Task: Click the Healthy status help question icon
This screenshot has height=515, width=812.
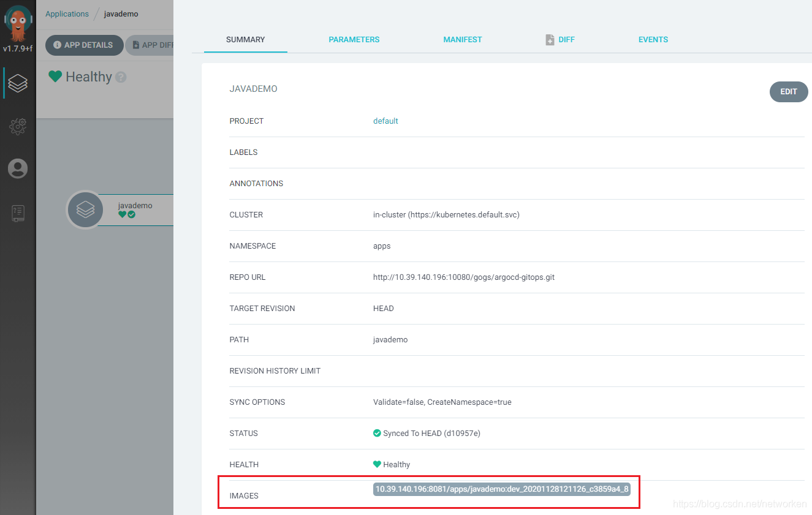Action: click(x=121, y=77)
